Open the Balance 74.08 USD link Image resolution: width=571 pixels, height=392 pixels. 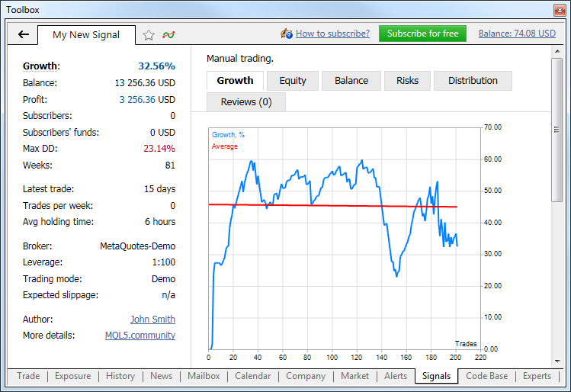click(517, 34)
